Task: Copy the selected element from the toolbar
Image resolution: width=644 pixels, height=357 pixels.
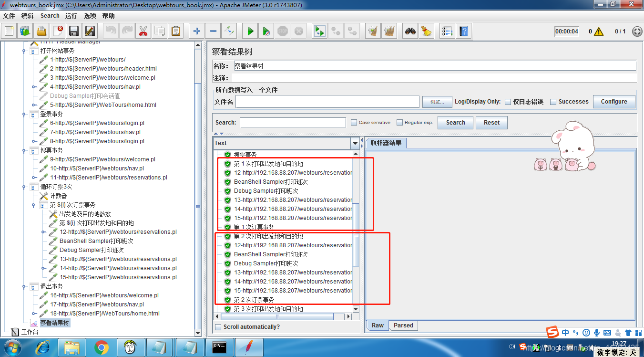Action: [x=159, y=31]
